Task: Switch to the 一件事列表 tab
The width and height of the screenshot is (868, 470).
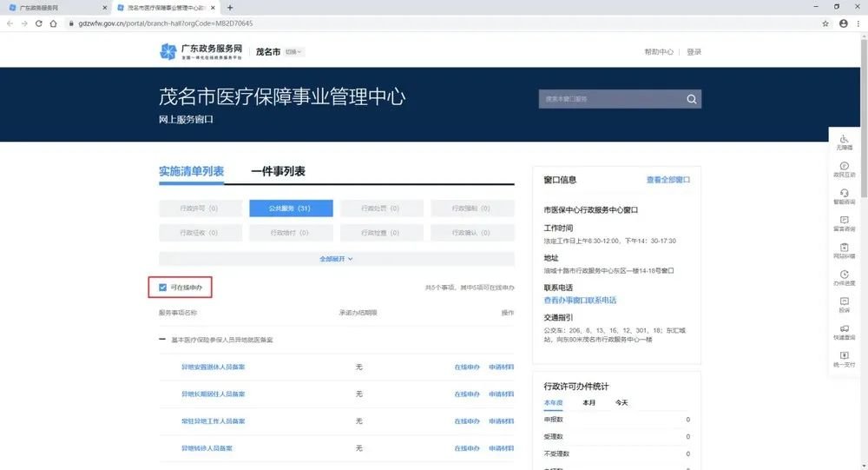Action: [278, 172]
